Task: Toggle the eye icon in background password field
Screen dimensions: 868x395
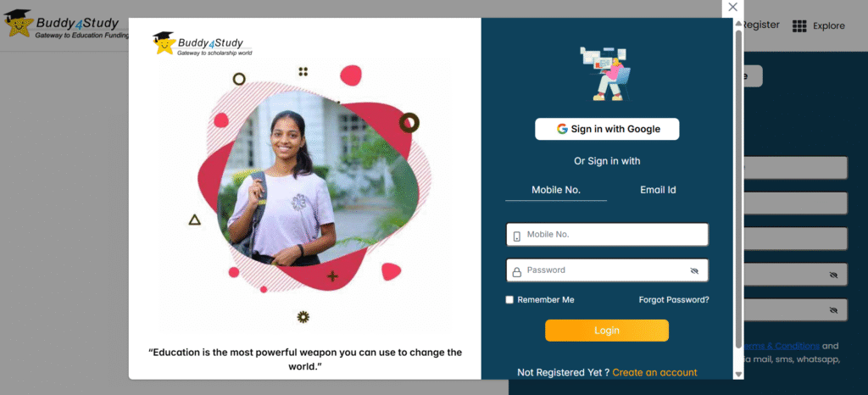Action: (833, 275)
